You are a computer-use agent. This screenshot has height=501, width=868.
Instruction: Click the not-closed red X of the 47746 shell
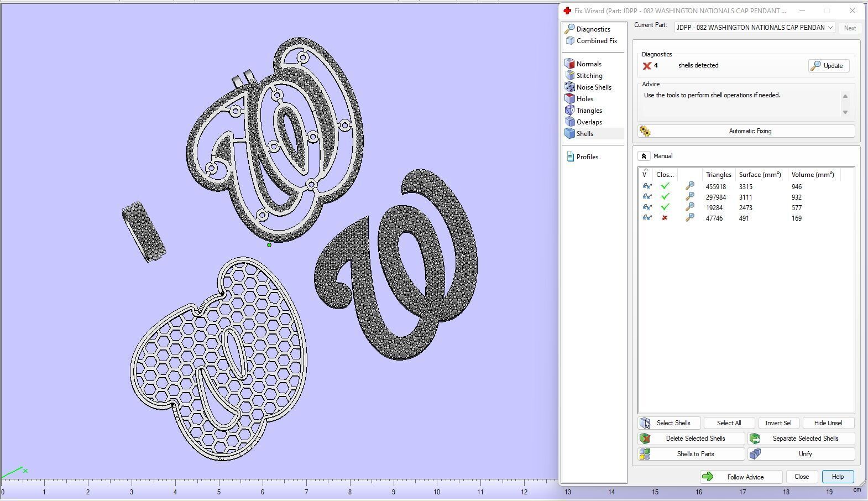(x=665, y=218)
